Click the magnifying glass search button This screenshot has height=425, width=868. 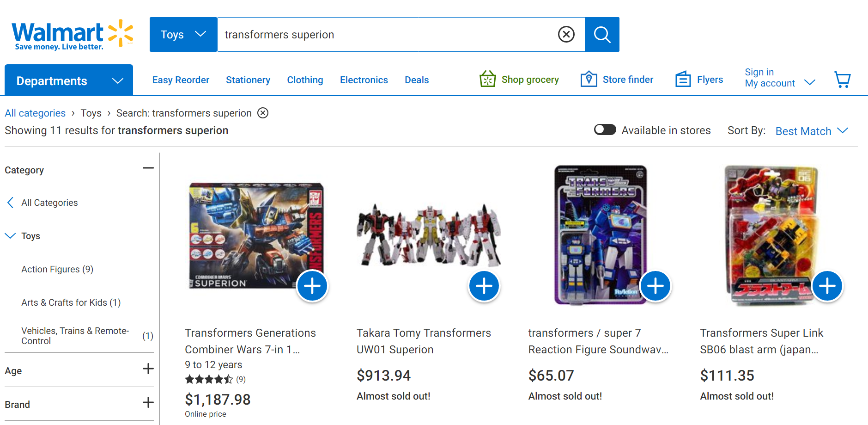coord(601,35)
